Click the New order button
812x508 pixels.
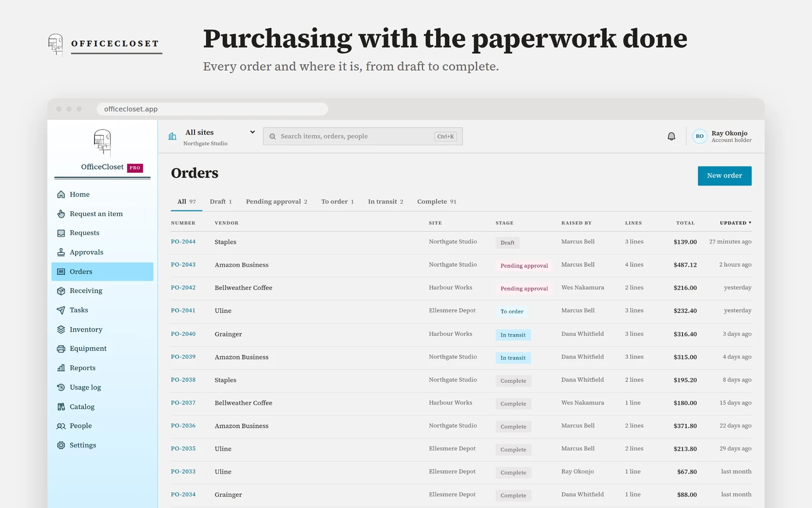725,176
